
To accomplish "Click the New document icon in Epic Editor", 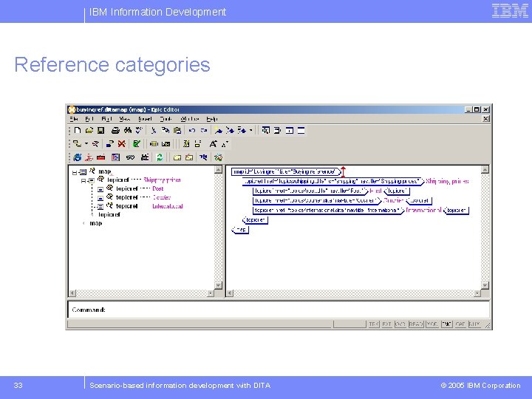I will point(78,130).
